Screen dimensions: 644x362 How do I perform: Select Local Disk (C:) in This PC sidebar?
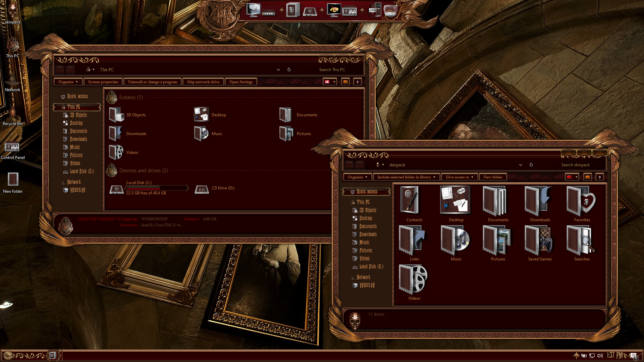pos(82,171)
